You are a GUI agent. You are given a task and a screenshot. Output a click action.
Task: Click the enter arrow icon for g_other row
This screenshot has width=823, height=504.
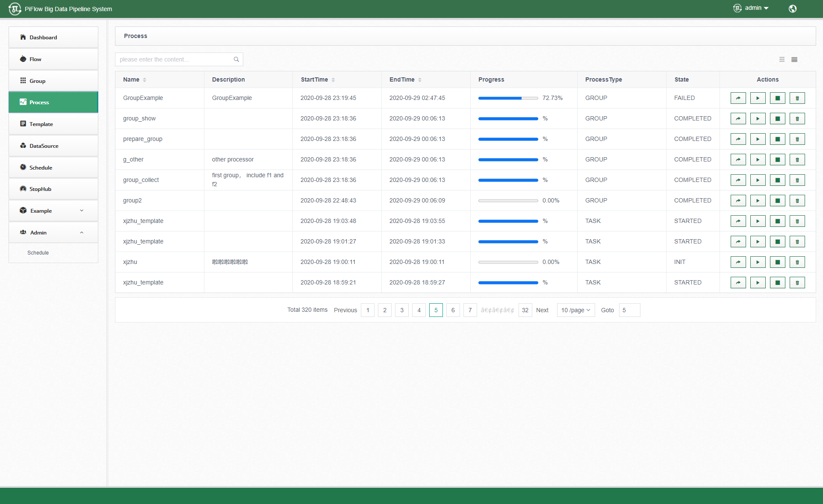pyautogui.click(x=738, y=160)
